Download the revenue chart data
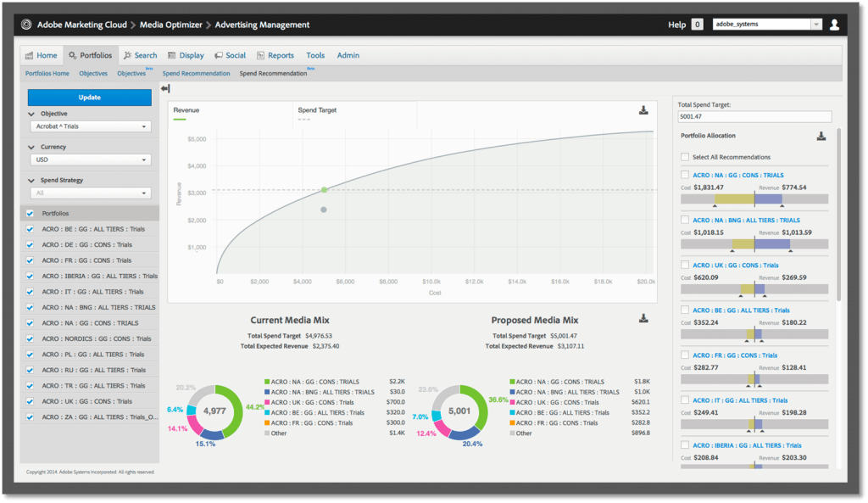Image resolution: width=868 pixels, height=503 pixels. [x=643, y=110]
